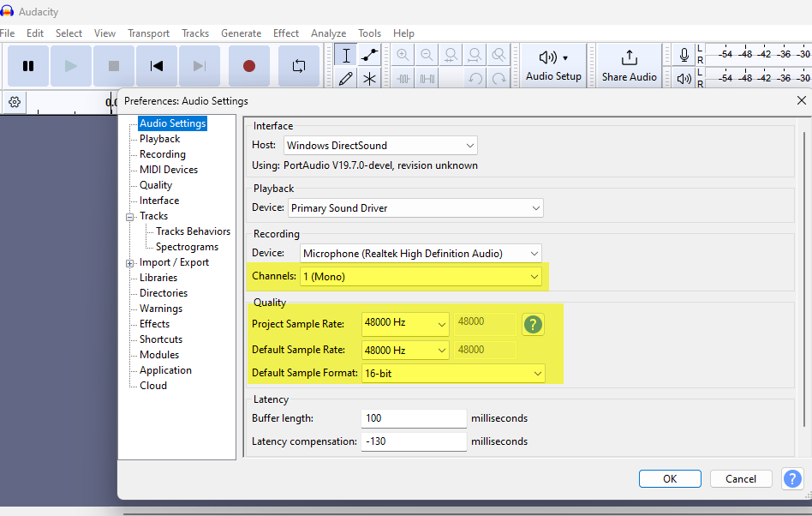This screenshot has width=812, height=516.
Task: Click the Preferences vertical scrollbar
Action: tap(804, 279)
